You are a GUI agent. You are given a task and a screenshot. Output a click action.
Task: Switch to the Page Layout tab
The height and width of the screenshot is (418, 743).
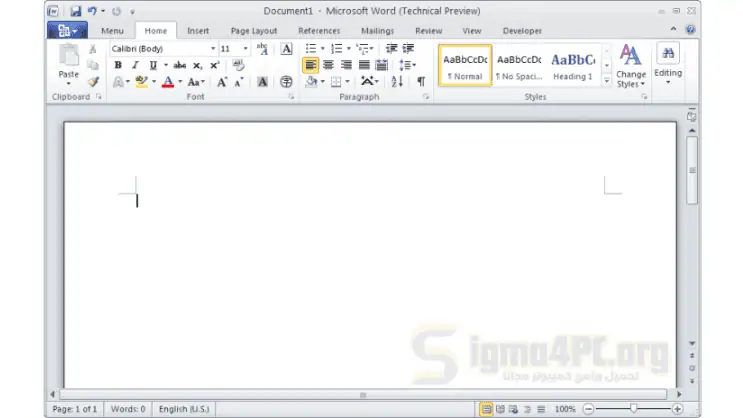(254, 31)
